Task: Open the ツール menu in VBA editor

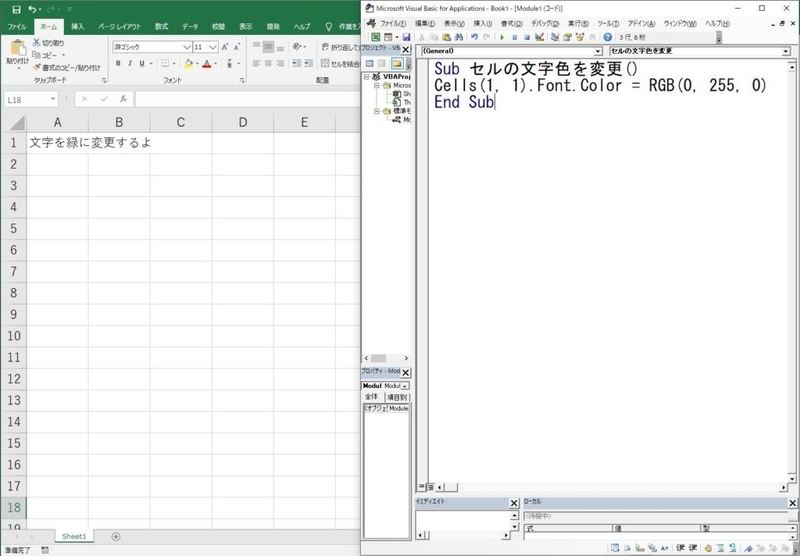Action: [608, 23]
